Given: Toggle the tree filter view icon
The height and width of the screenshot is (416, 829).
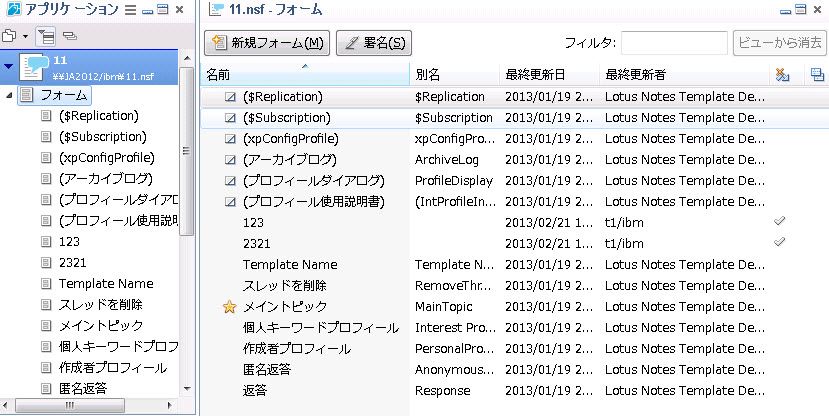Looking at the screenshot, I should 45,35.
